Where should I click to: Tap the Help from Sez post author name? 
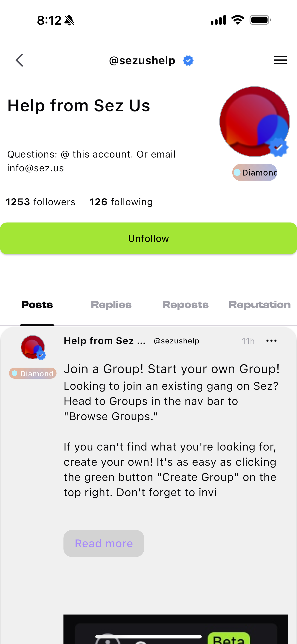[105, 341]
